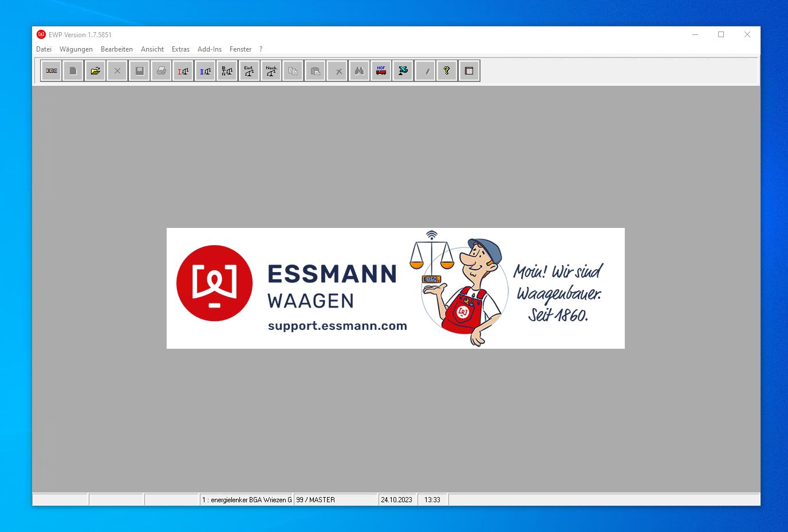Click the binoculars search icon
The height and width of the screenshot is (532, 788).
[x=359, y=71]
